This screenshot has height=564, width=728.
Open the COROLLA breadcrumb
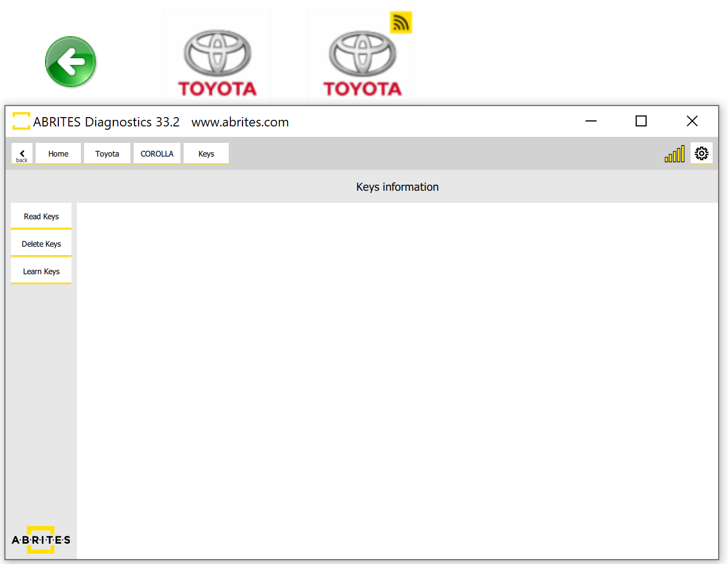[x=157, y=154]
